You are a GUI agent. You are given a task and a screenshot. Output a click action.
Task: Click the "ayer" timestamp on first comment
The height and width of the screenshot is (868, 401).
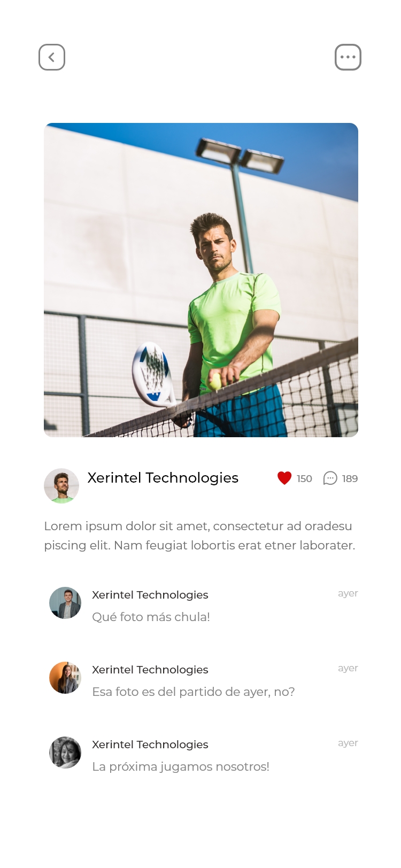point(348,593)
